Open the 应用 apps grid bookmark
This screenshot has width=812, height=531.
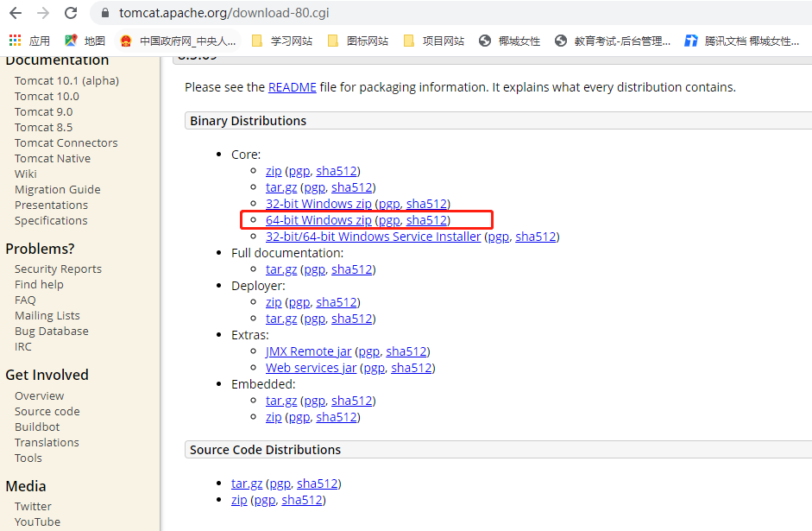[x=29, y=41]
